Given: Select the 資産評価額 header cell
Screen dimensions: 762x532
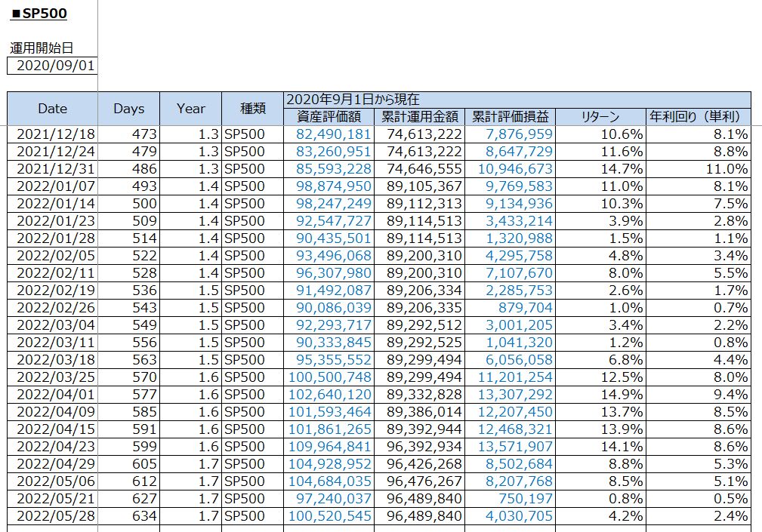Looking at the screenshot, I should coord(329,117).
